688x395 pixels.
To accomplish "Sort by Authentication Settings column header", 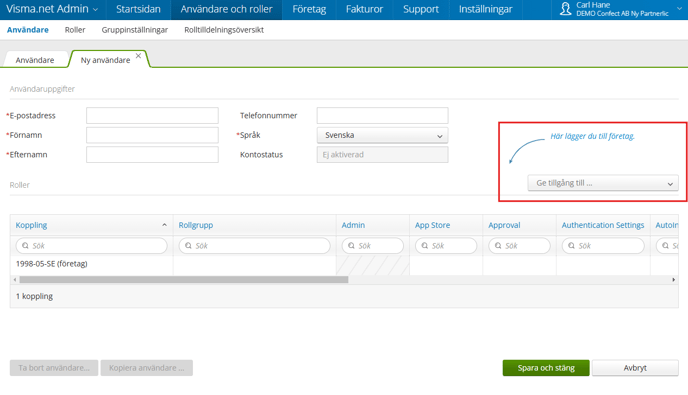I will [603, 225].
